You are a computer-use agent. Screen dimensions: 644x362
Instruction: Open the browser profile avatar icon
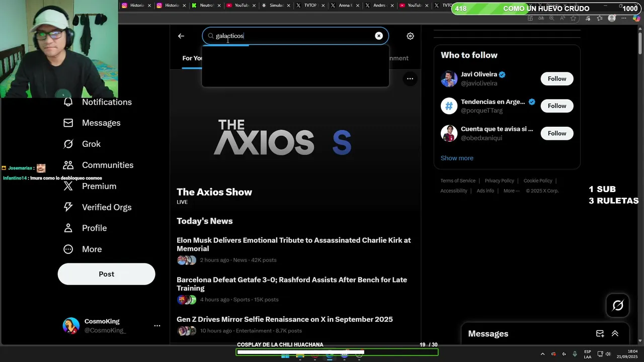pyautogui.click(x=612, y=18)
